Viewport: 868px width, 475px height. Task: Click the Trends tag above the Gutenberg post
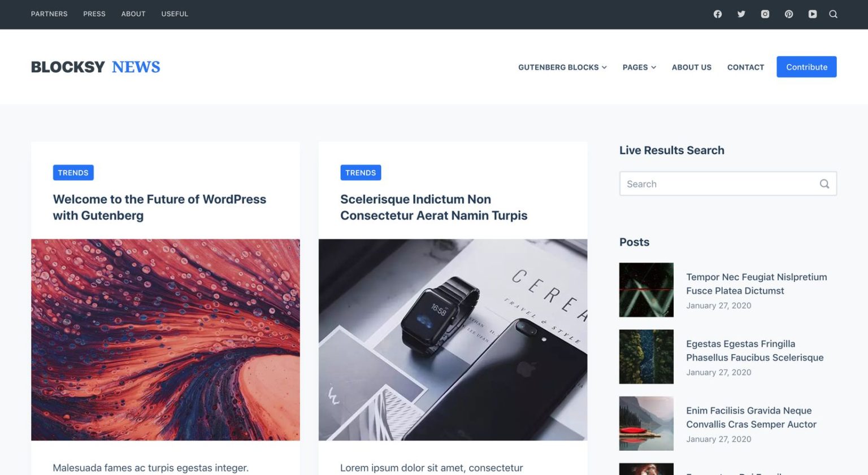coord(73,173)
